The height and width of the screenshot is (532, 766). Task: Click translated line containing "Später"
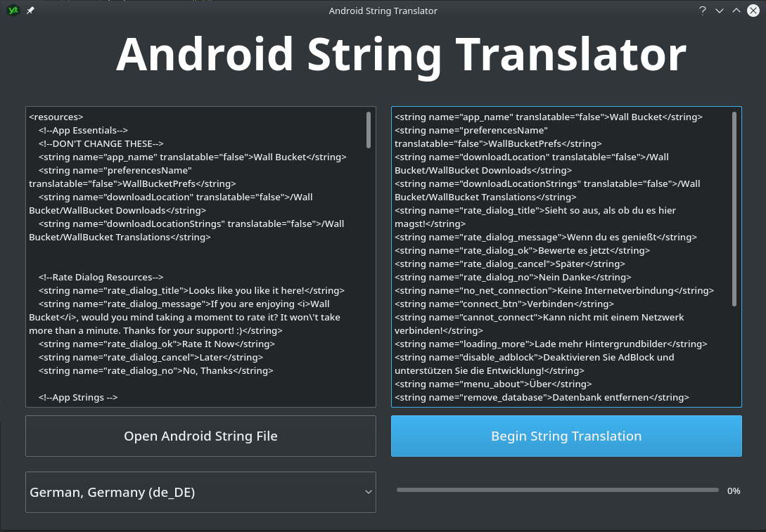point(510,264)
